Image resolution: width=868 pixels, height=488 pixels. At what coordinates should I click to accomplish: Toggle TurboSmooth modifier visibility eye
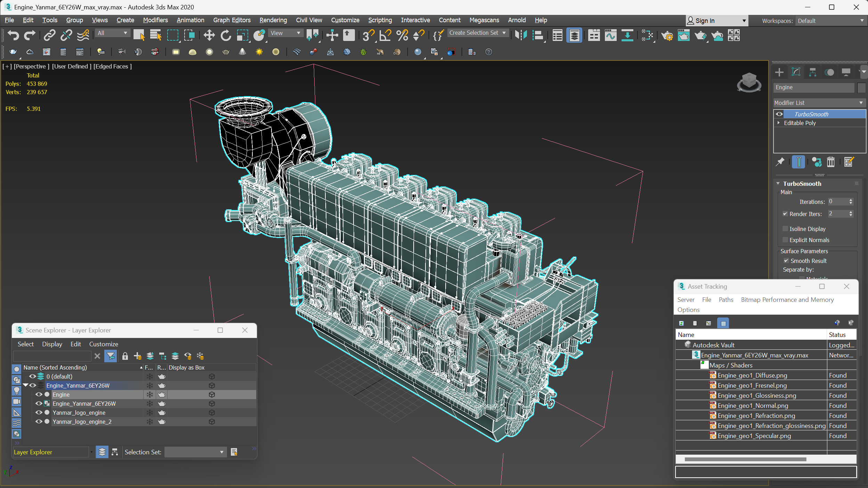click(779, 114)
